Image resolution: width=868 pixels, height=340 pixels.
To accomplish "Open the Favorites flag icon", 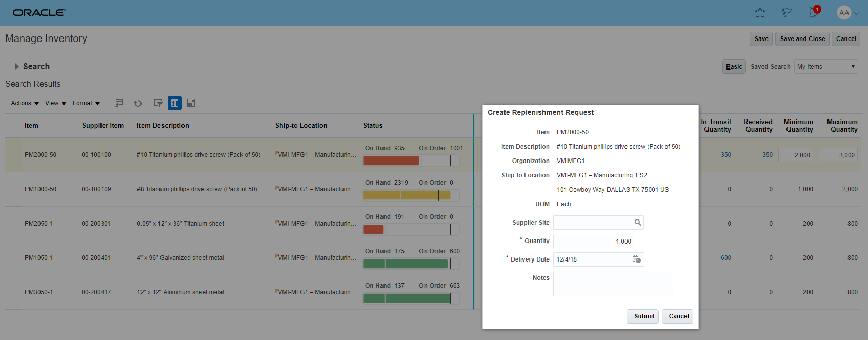I will tap(786, 13).
